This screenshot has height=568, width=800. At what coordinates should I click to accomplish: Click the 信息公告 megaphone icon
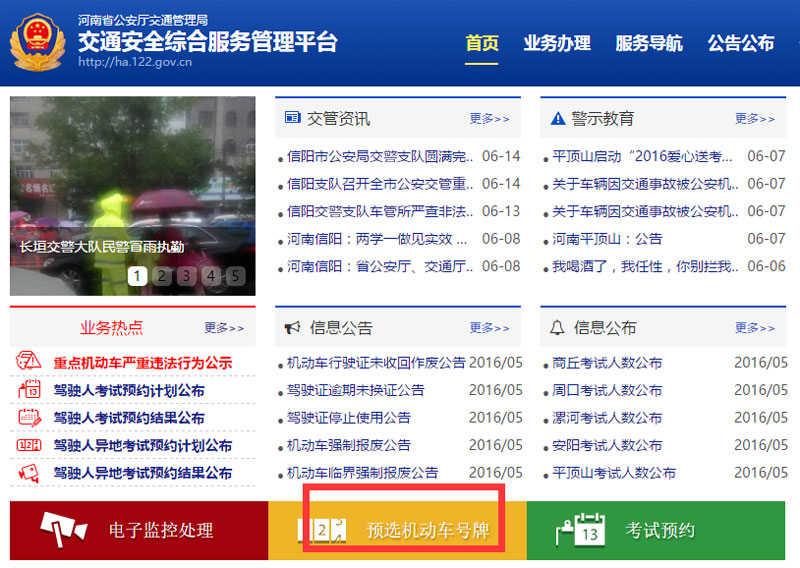click(x=292, y=327)
